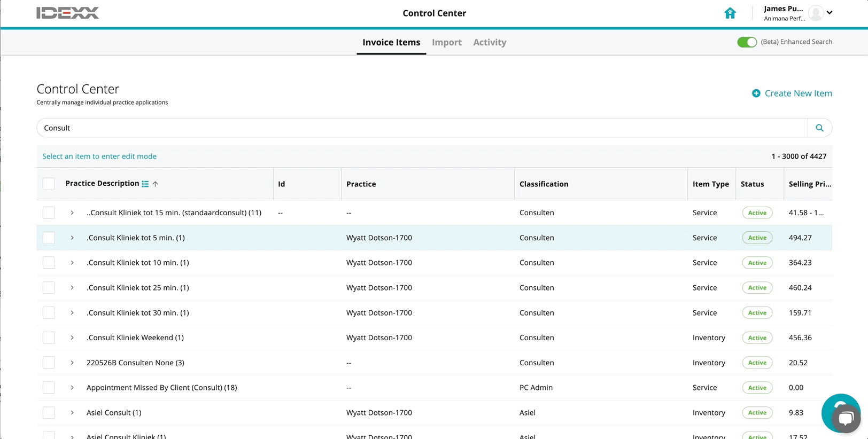Image resolution: width=868 pixels, height=439 pixels.
Task: Disable the Beta Enhanced Search toggle
Action: (747, 42)
